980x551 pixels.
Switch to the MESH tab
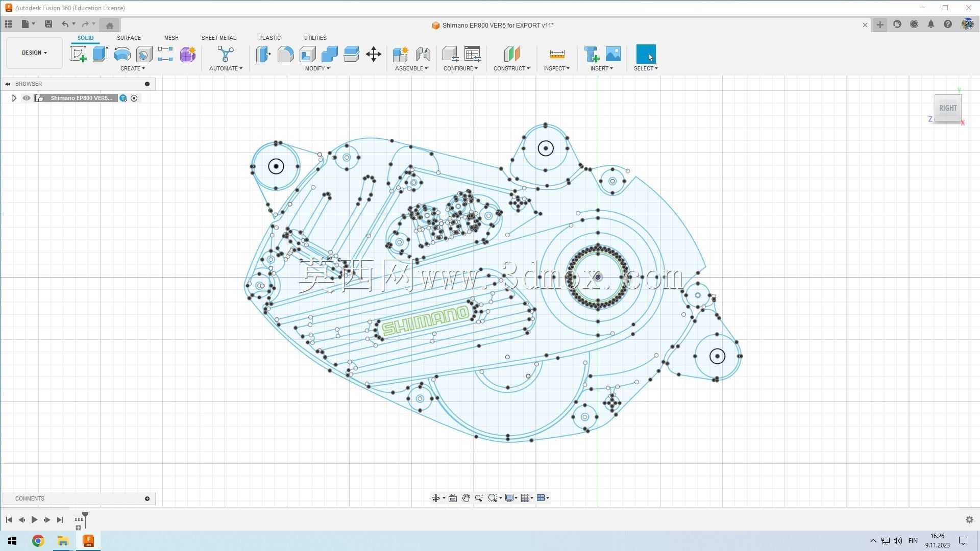[171, 38]
